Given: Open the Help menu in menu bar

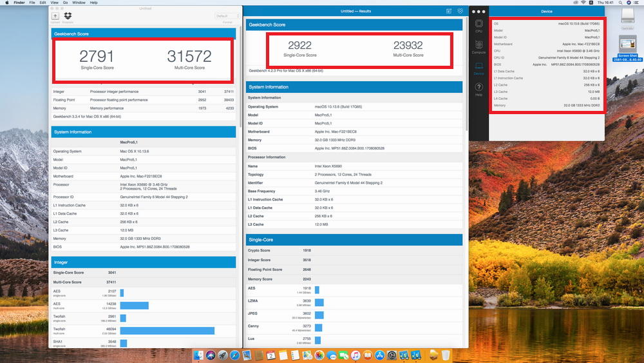Looking at the screenshot, I should 93,3.
